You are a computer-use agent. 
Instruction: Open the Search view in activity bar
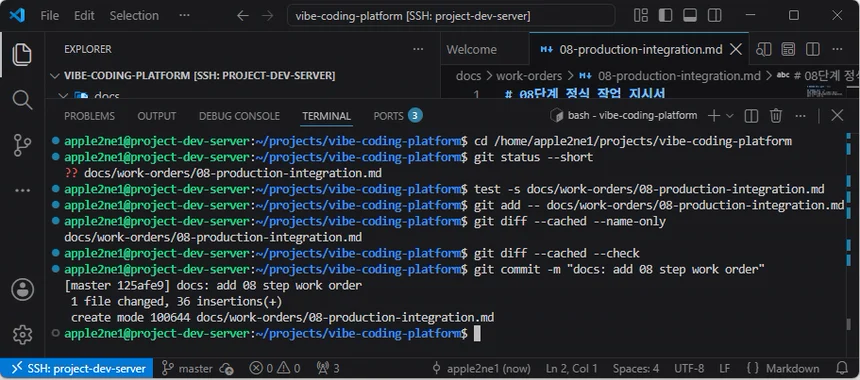click(x=22, y=100)
